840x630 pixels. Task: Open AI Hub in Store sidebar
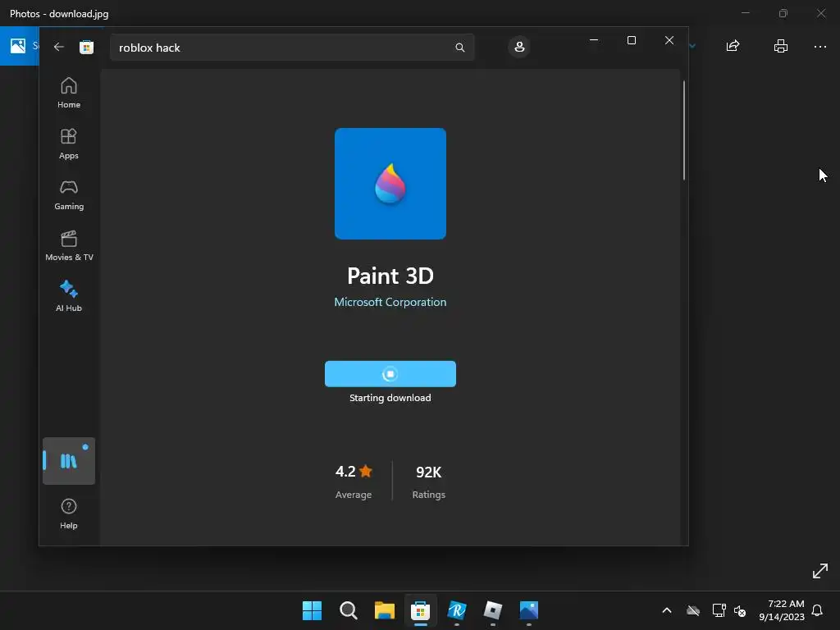69,296
